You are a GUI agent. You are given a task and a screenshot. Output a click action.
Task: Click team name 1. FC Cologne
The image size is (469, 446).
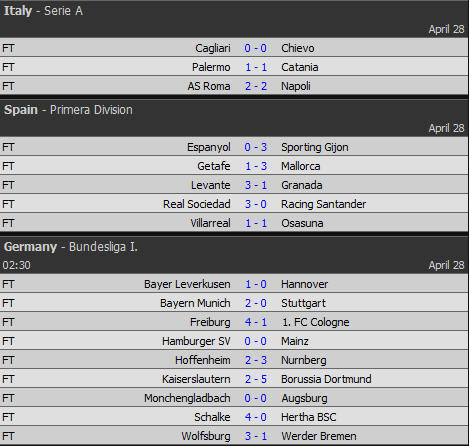(315, 322)
